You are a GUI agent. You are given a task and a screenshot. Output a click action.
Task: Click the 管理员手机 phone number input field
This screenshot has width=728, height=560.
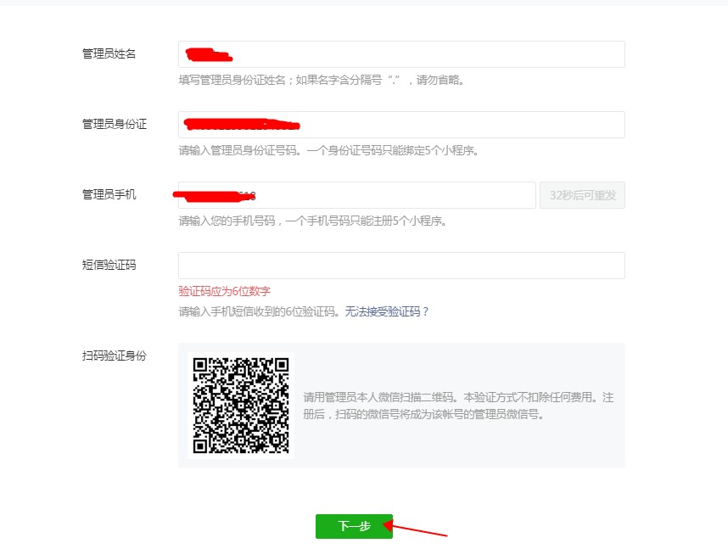[x=356, y=194]
